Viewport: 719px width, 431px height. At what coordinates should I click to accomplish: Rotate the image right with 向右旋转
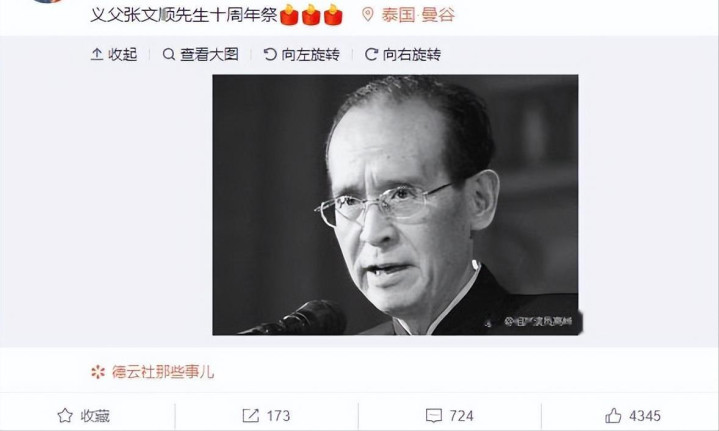[403, 55]
